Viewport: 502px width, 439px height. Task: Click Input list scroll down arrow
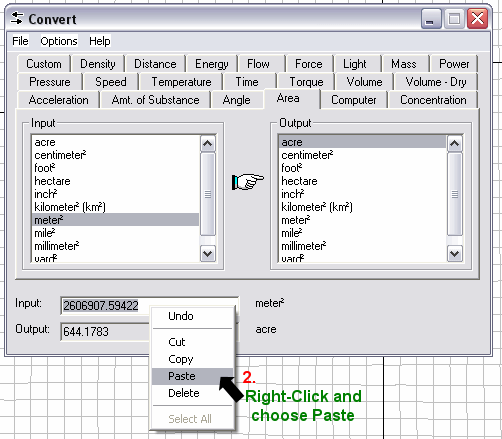(208, 254)
